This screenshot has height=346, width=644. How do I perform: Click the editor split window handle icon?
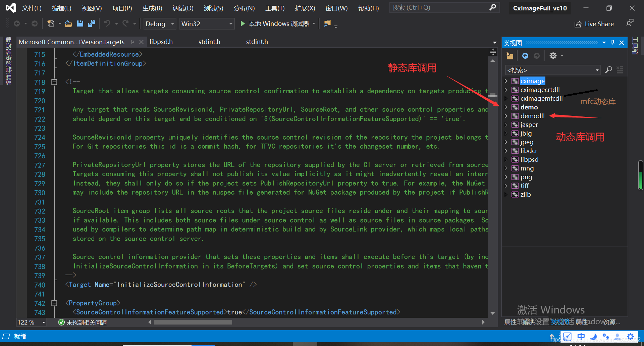point(493,52)
